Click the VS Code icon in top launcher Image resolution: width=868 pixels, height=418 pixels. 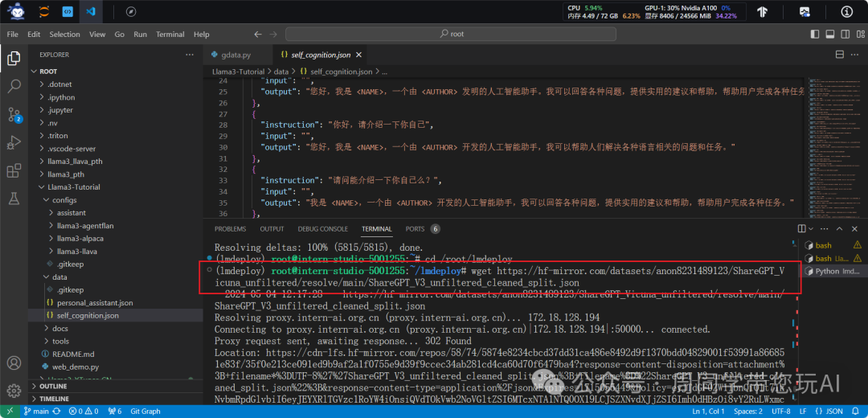(90, 11)
